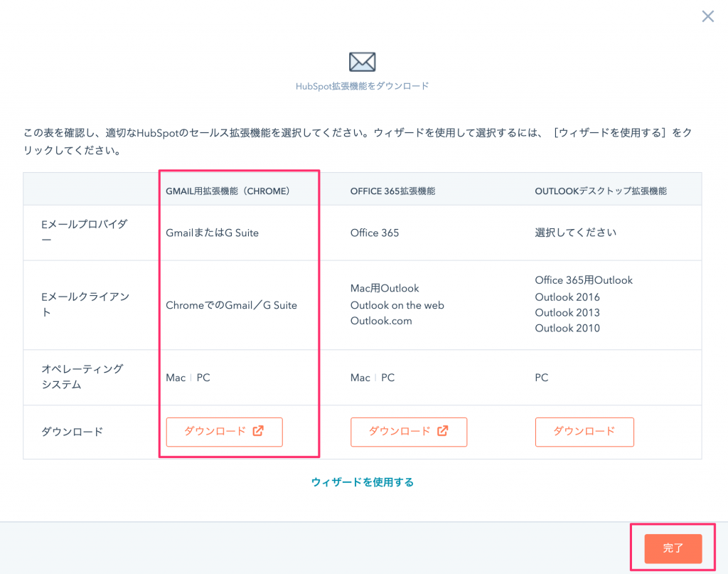Select the OUTLOOKデスクトップ拡張機能 column header
The height and width of the screenshot is (574, 728).
pyautogui.click(x=600, y=191)
